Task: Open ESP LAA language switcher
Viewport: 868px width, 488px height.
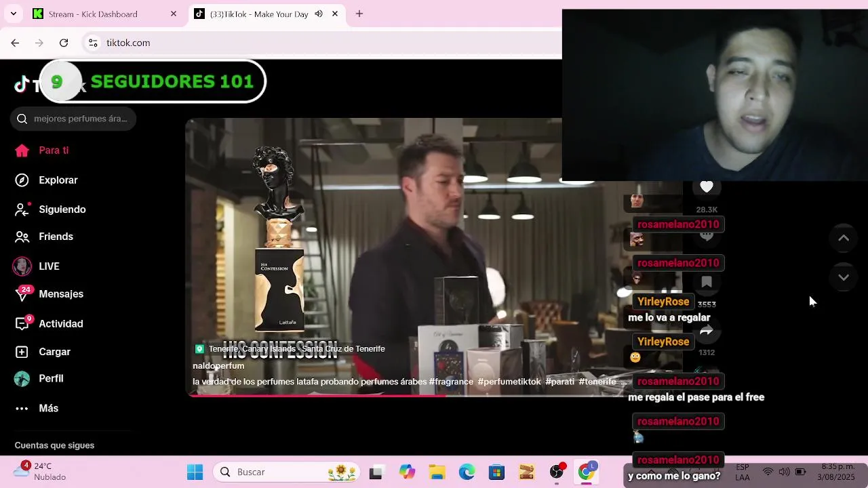Action: (743, 472)
